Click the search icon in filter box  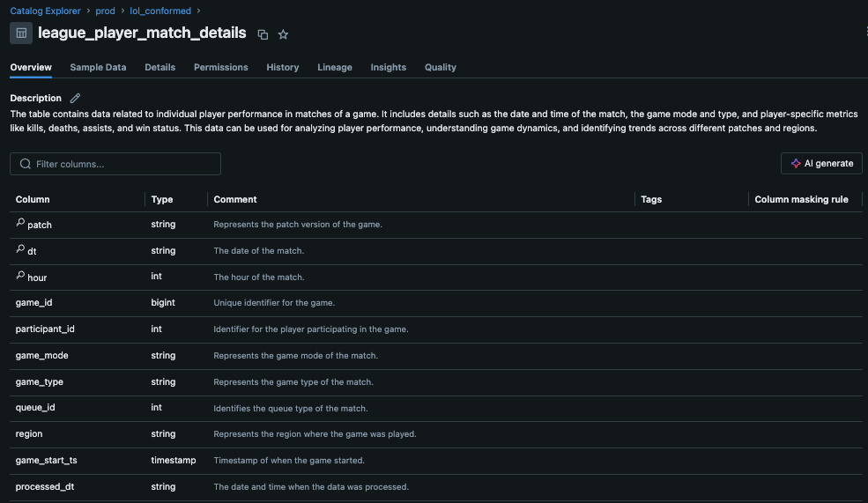click(26, 164)
